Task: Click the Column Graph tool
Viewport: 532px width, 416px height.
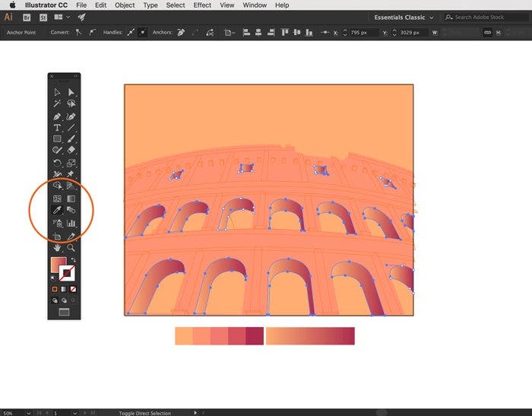Action: click(x=71, y=224)
